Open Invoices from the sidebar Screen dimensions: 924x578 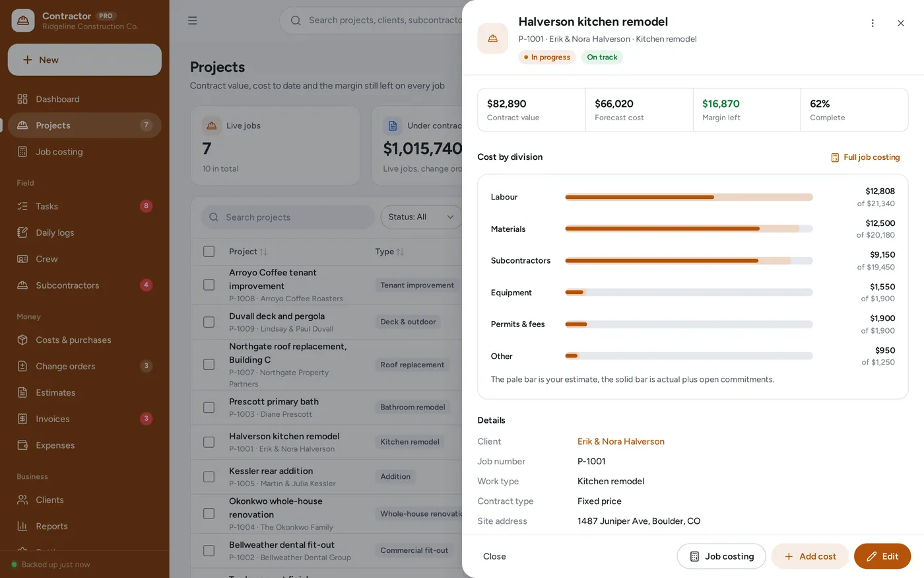click(x=84, y=419)
